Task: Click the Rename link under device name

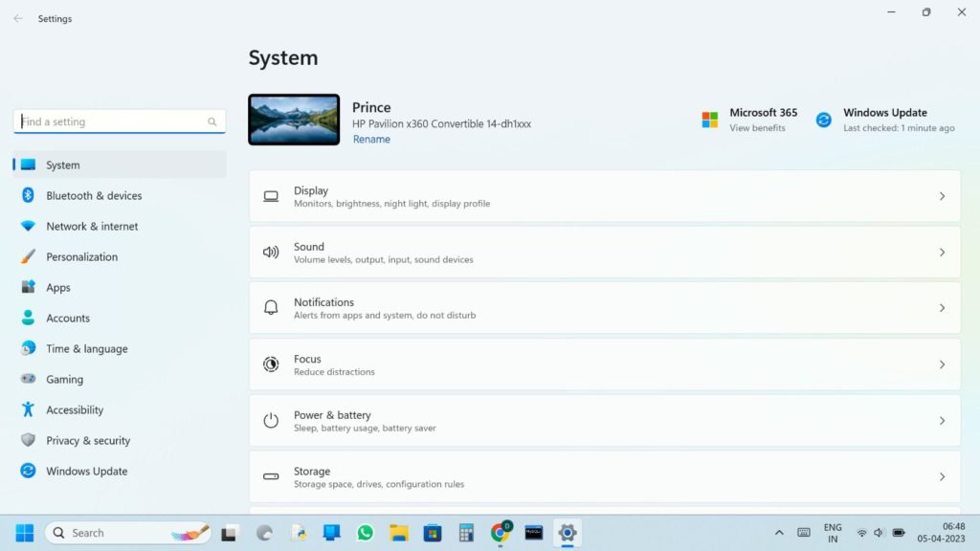Action: click(371, 139)
